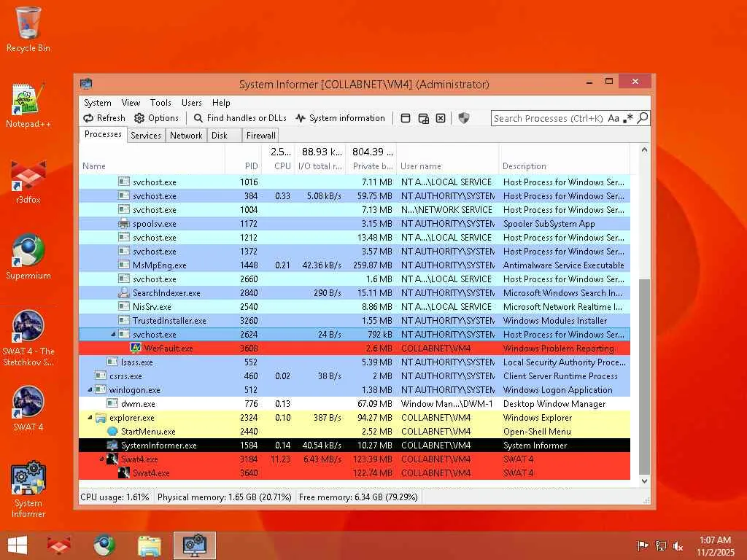Open the View menu
Screen dimensions: 747x560
click(x=131, y=103)
